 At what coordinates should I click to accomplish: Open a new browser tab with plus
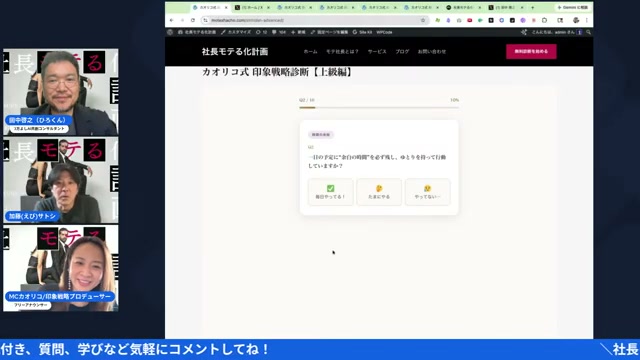click(x=532, y=7)
